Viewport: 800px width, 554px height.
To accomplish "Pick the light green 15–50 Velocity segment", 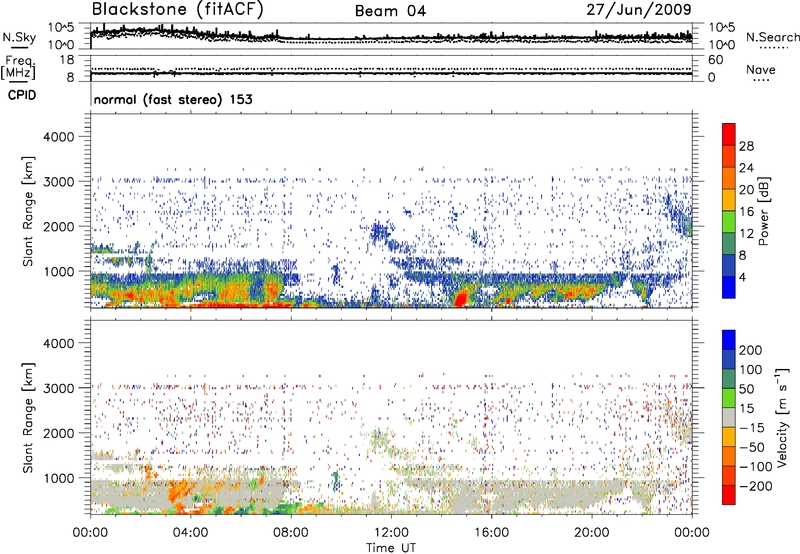I will tap(729, 398).
